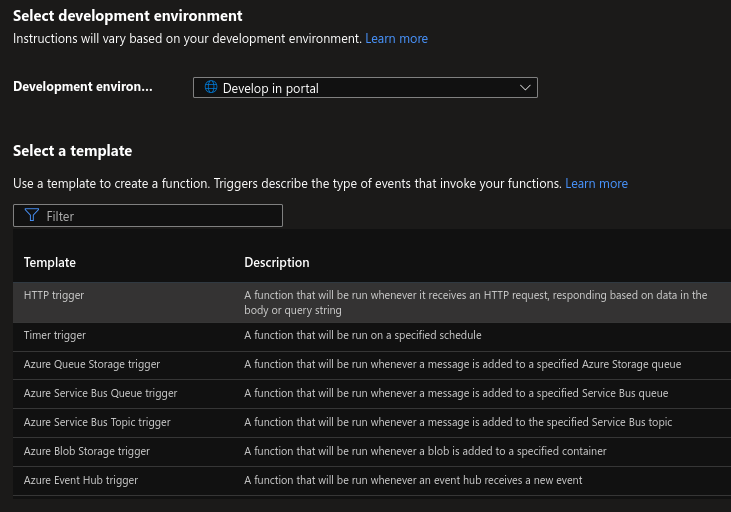The image size is (731, 512).
Task: Click the Template column header
Action: pyautogui.click(x=50, y=263)
